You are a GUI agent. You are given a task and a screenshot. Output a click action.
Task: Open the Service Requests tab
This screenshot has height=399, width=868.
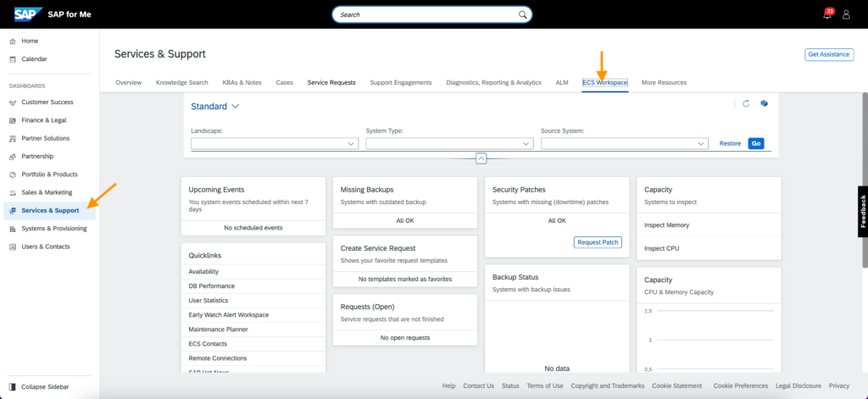click(x=331, y=82)
